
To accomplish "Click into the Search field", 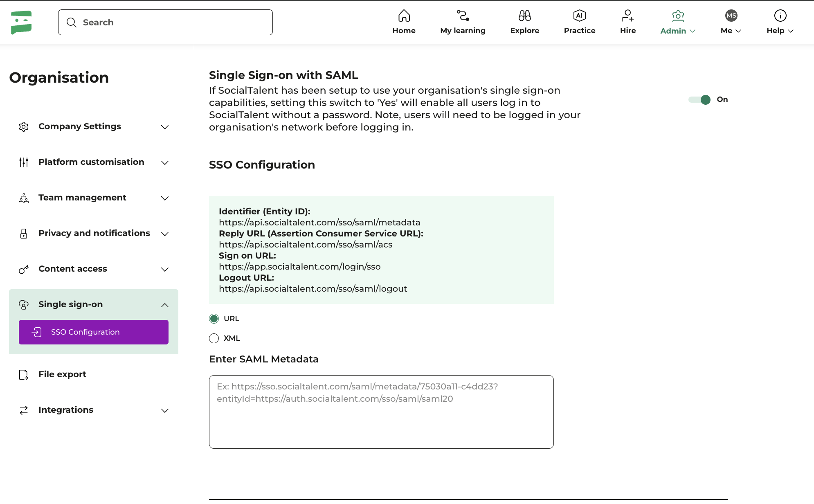I will 165,22.
